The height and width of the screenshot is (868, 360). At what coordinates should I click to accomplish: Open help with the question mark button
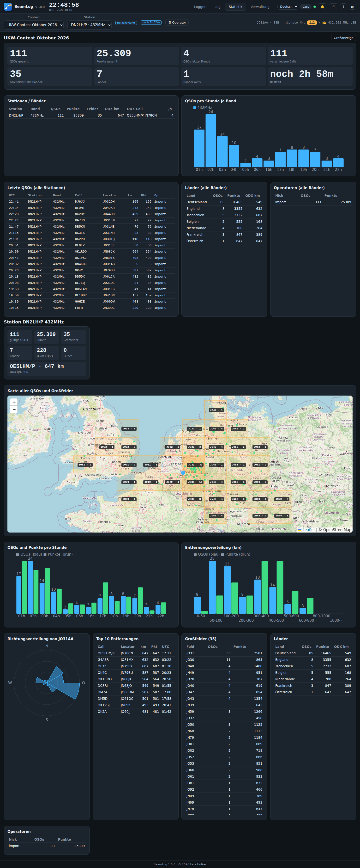coord(343,7)
